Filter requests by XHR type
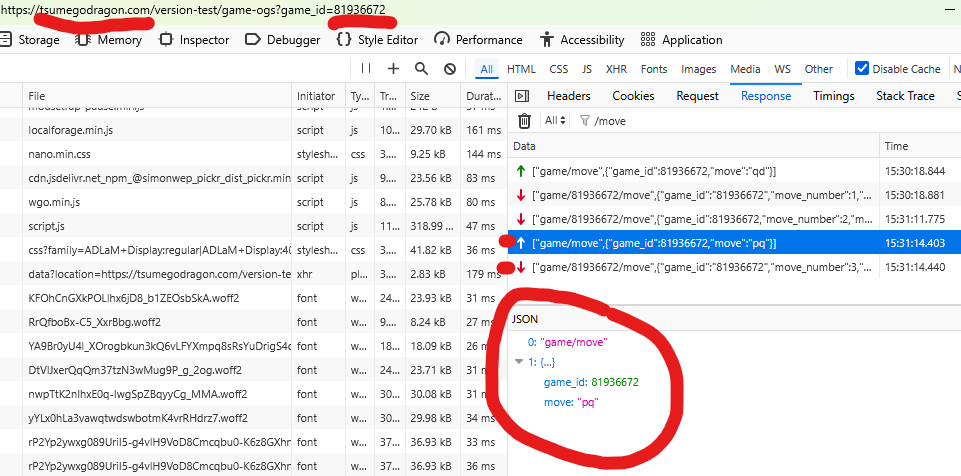The height and width of the screenshot is (476, 961). (617, 69)
